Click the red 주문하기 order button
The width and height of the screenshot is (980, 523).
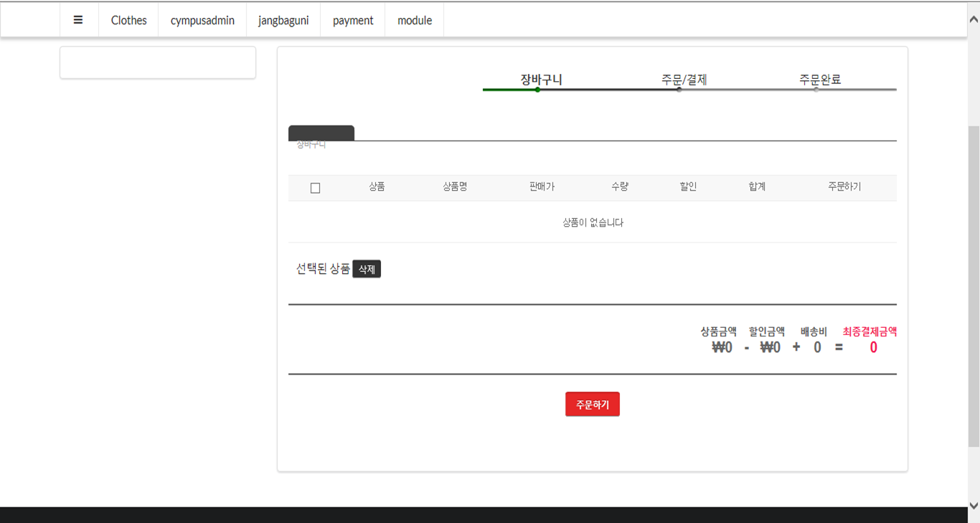coord(592,405)
